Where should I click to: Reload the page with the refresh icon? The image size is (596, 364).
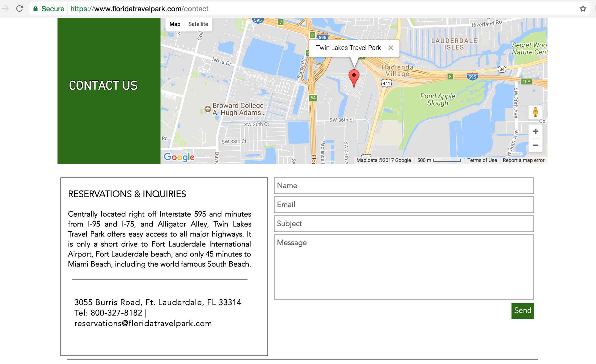pyautogui.click(x=19, y=9)
